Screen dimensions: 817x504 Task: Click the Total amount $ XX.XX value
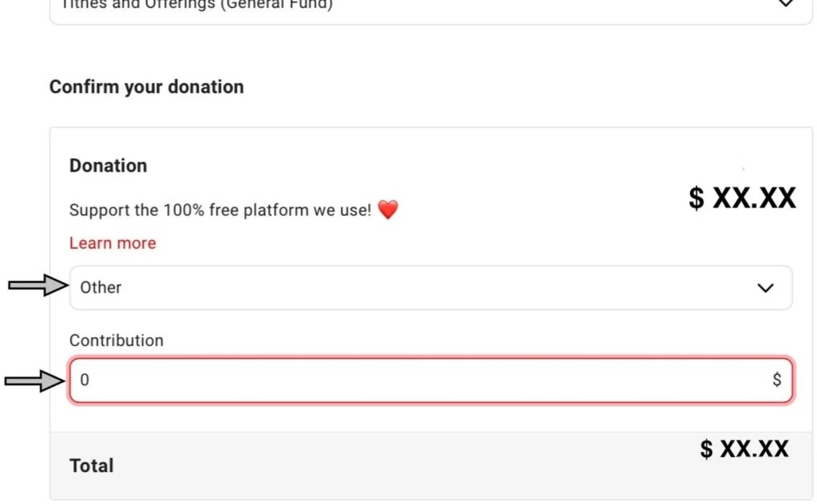pyautogui.click(x=744, y=449)
